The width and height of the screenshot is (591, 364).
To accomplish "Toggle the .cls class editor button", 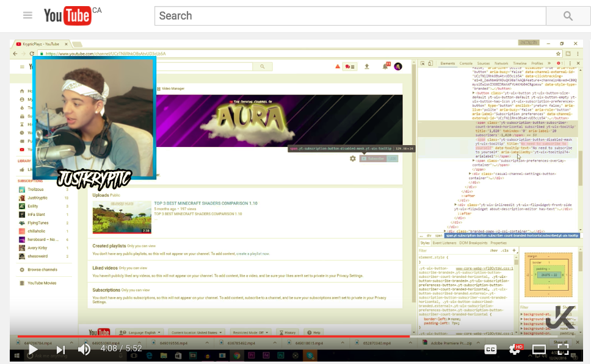I will (506, 251).
